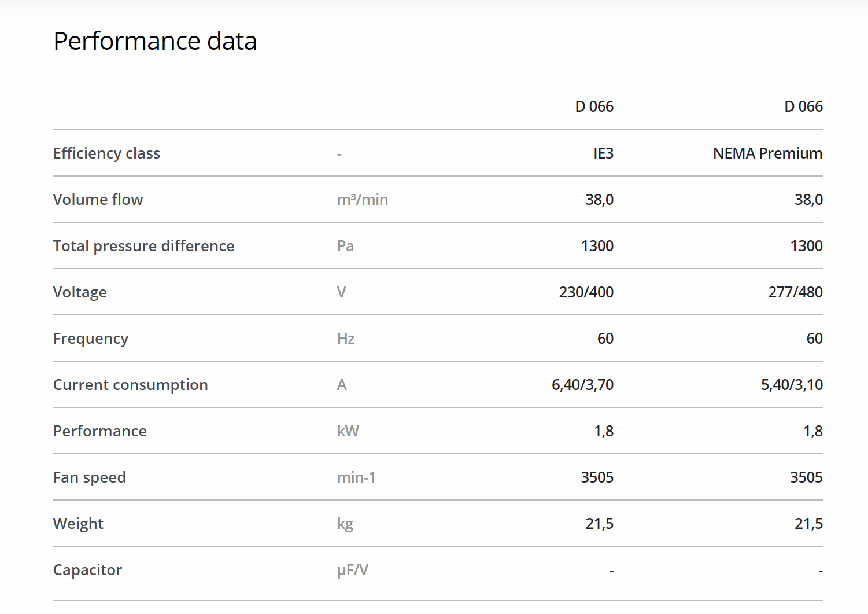Select the "230/400" voltage value
Viewport: 868px width, 614px height.
(586, 292)
